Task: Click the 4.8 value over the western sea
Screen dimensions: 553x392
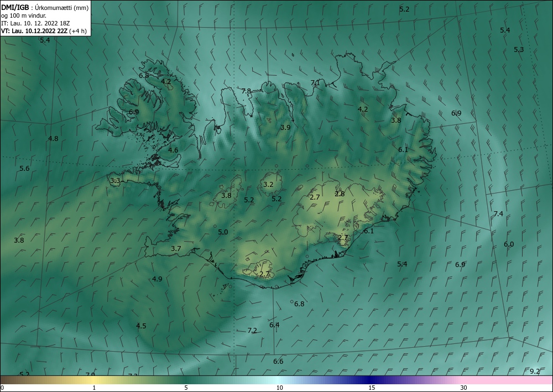Action: 53,139
